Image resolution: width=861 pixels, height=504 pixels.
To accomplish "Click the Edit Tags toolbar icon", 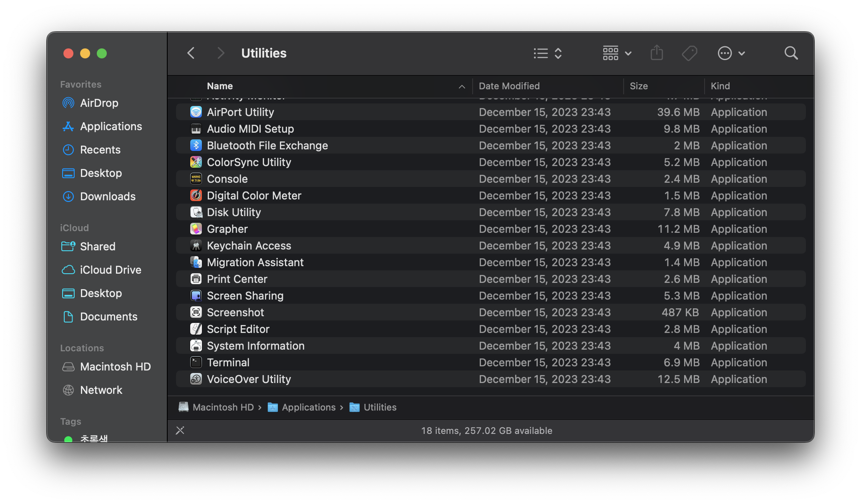I will [690, 53].
